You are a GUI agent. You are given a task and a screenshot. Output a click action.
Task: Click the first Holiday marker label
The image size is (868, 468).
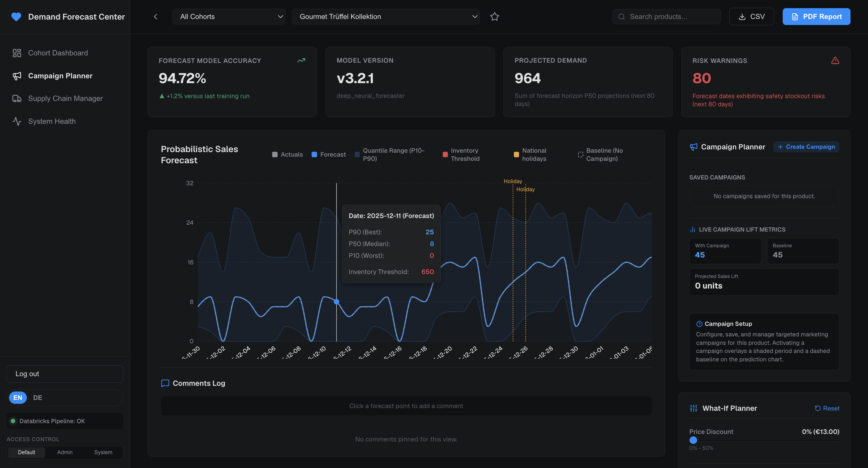point(512,181)
